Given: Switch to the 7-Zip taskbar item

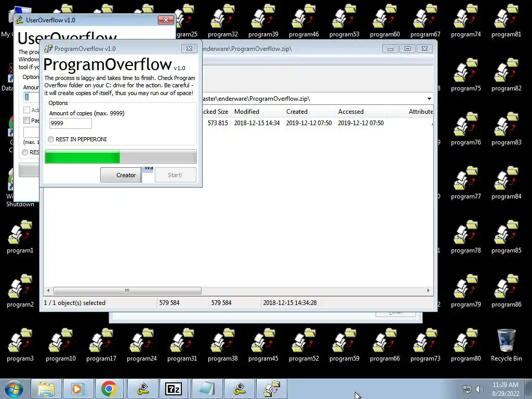Looking at the screenshot, I should coord(174,389).
